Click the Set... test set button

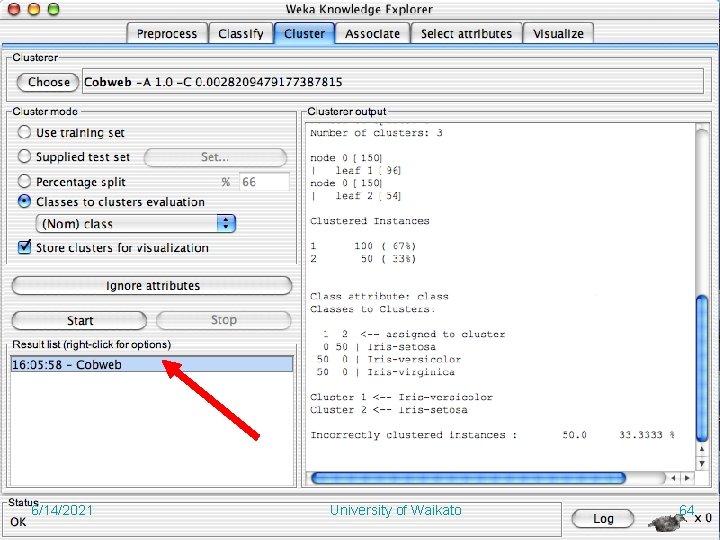[x=215, y=157]
